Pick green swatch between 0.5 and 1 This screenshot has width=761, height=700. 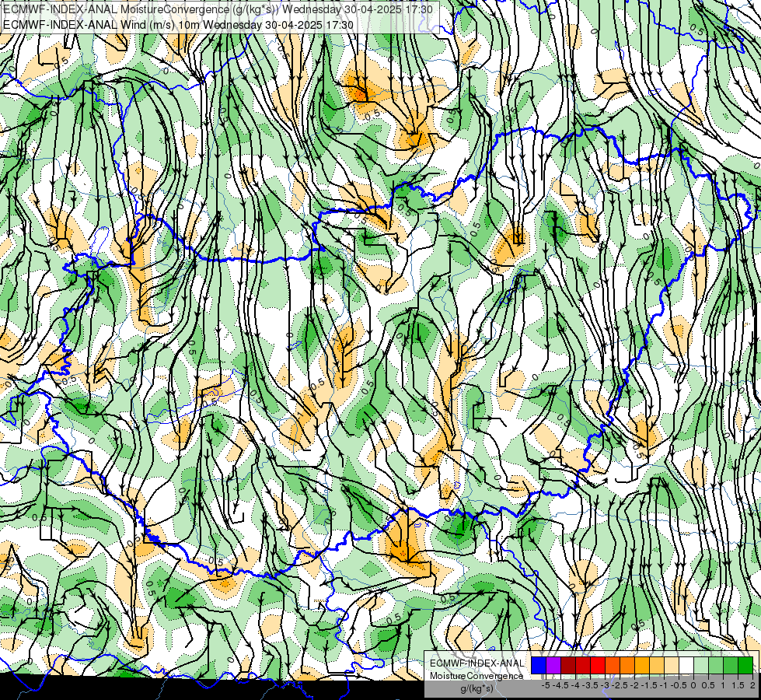(716, 666)
